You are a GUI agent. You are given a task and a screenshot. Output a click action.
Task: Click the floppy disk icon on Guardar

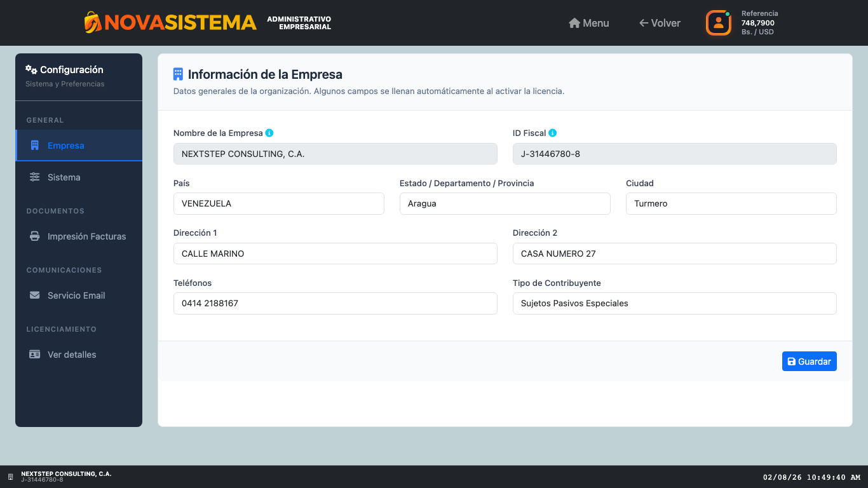[x=792, y=362]
